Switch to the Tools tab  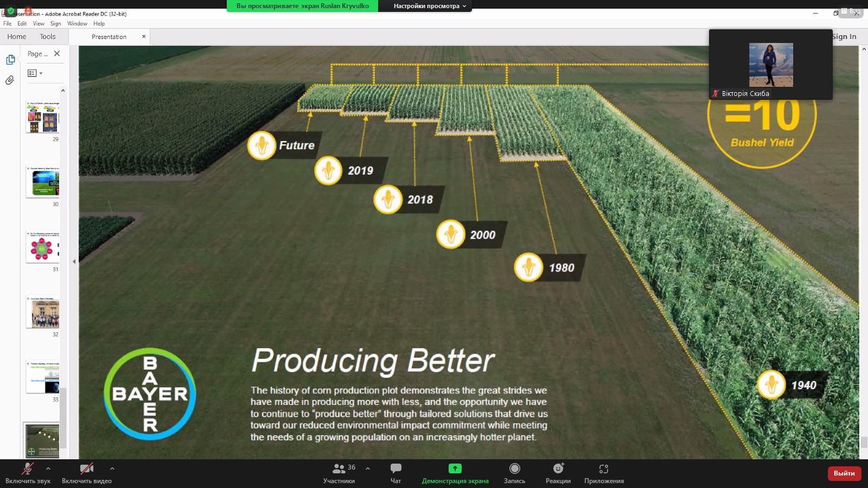pyautogui.click(x=48, y=36)
